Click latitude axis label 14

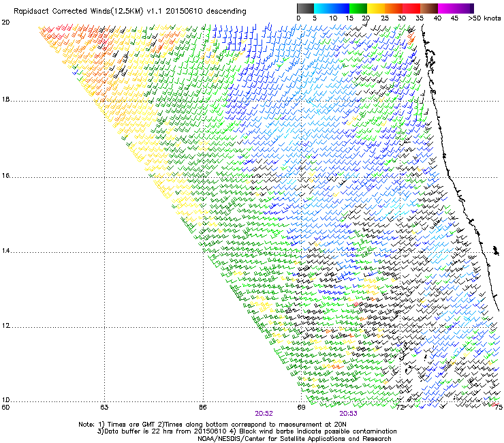point(5,251)
